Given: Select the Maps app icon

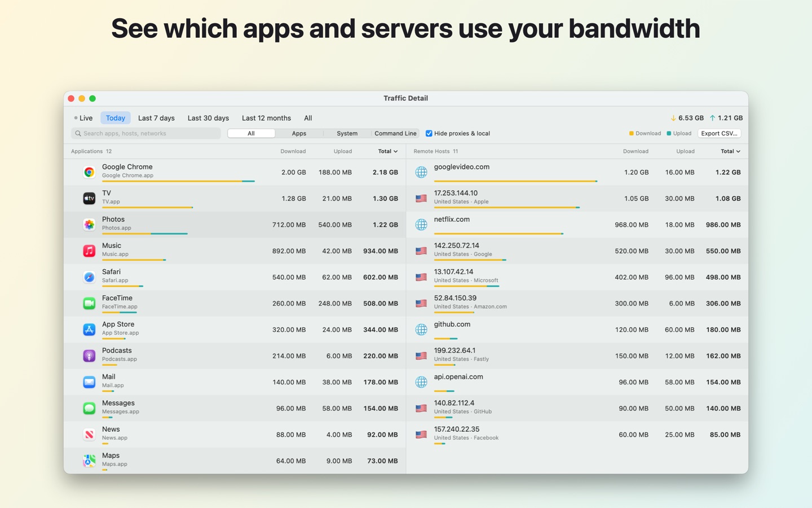Looking at the screenshot, I should pos(89,461).
